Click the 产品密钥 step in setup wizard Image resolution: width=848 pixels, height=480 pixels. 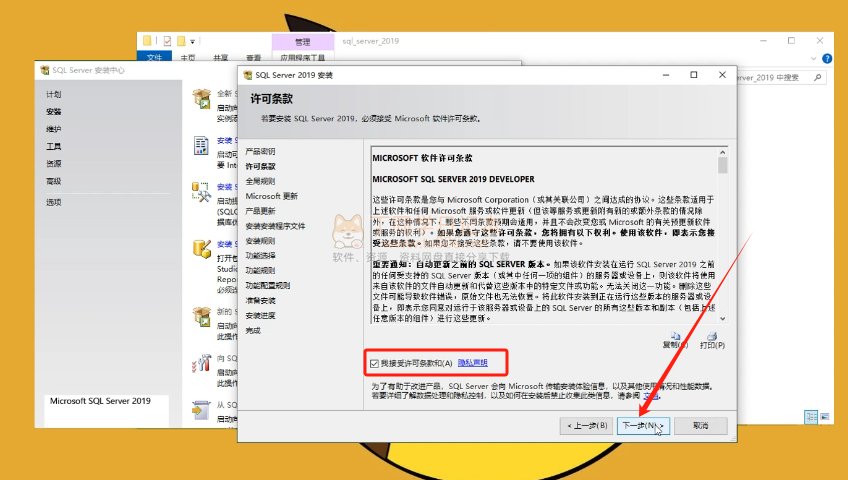260,151
